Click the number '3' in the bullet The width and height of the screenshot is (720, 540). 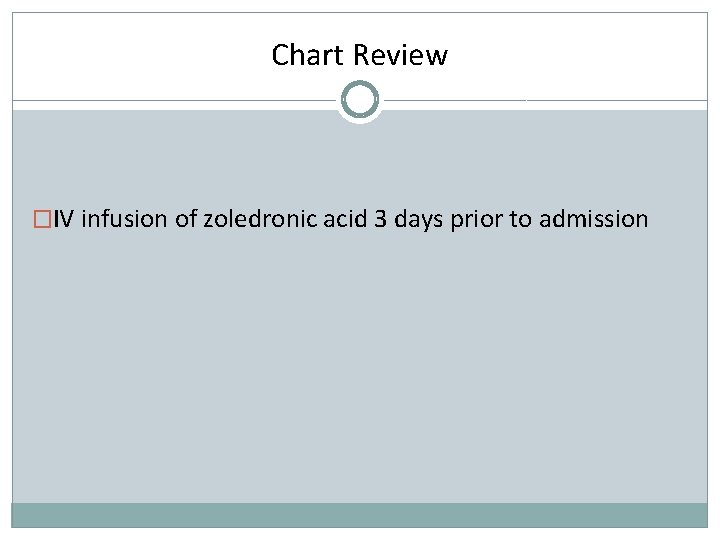380,219
